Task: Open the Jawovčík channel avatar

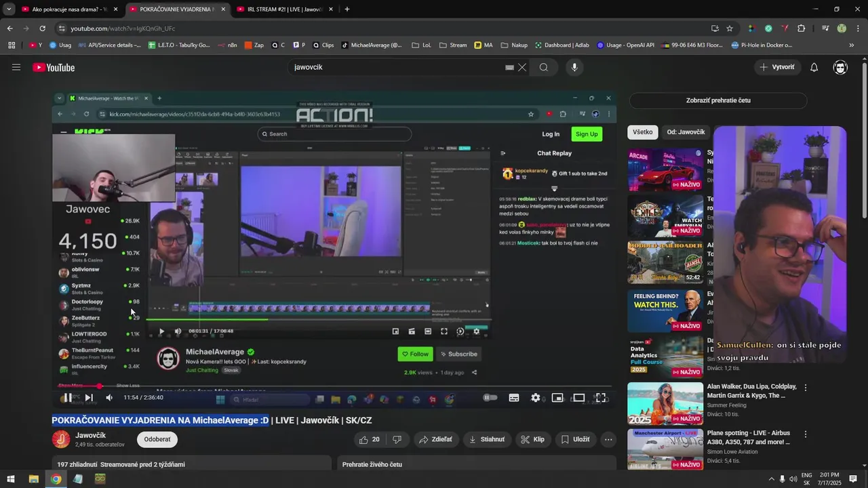Action: [61, 439]
